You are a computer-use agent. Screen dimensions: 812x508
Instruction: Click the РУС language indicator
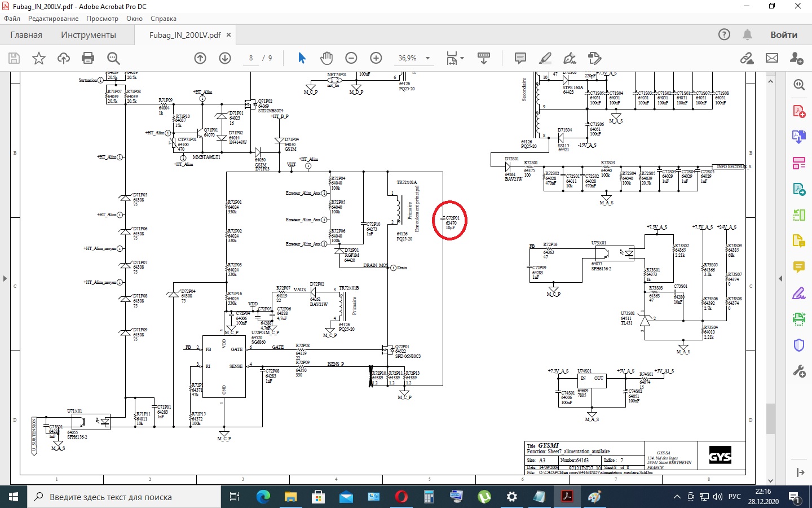click(x=735, y=497)
